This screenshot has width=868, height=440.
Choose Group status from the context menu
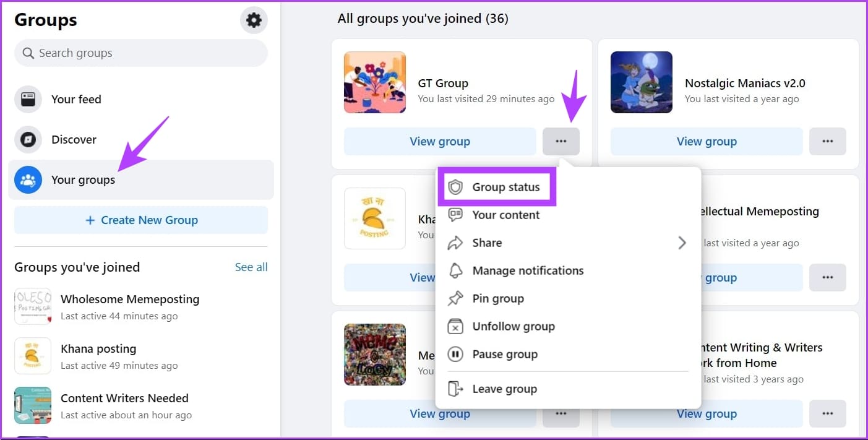pos(498,186)
